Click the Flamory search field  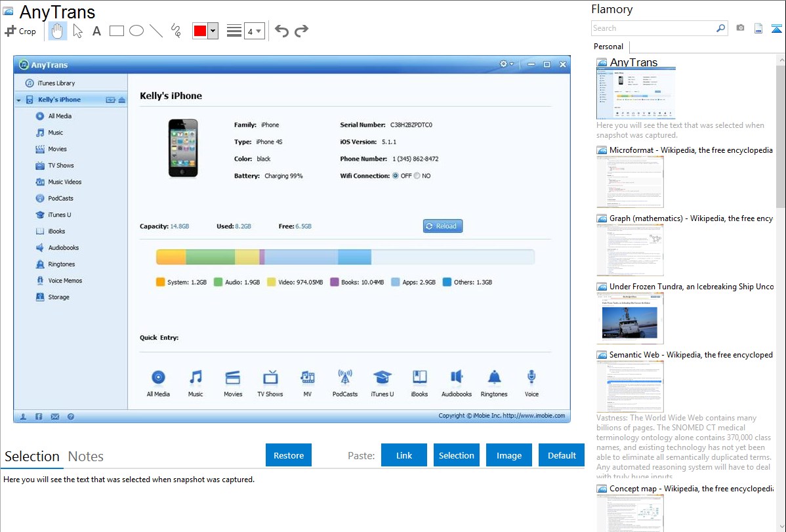click(x=659, y=29)
